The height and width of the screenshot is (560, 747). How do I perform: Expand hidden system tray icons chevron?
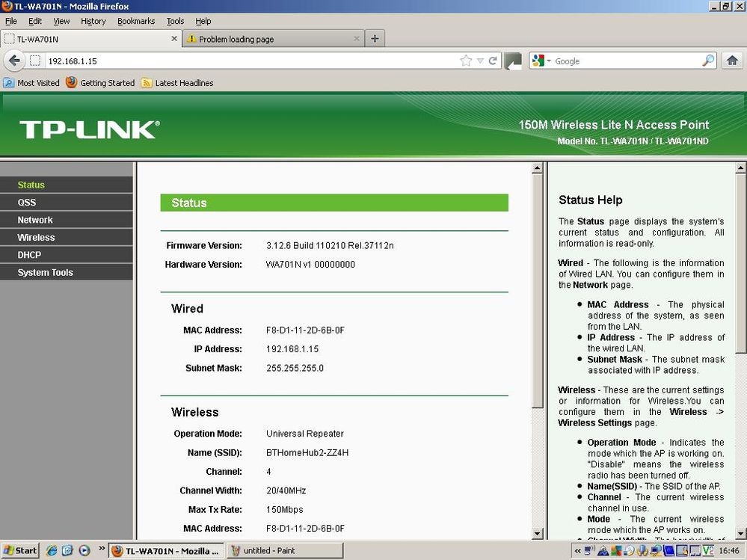(577, 551)
